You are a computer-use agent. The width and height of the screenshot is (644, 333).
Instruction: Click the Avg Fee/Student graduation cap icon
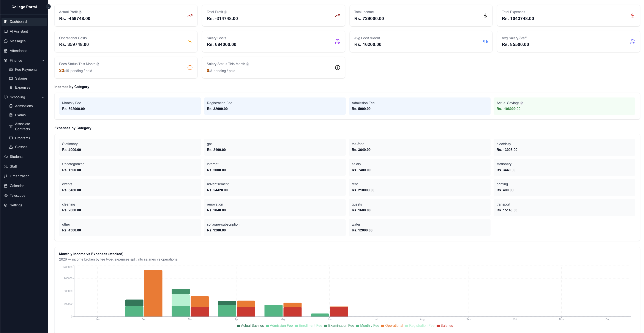485,41
